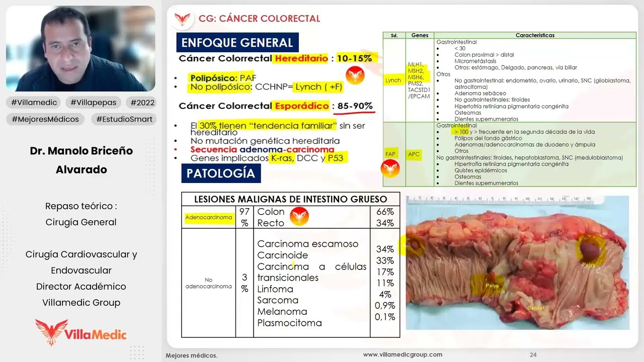Image resolution: width=644 pixels, height=362 pixels.
Task: Click the VillaMedic phoenix logo in the slide header
Action: tap(182, 19)
